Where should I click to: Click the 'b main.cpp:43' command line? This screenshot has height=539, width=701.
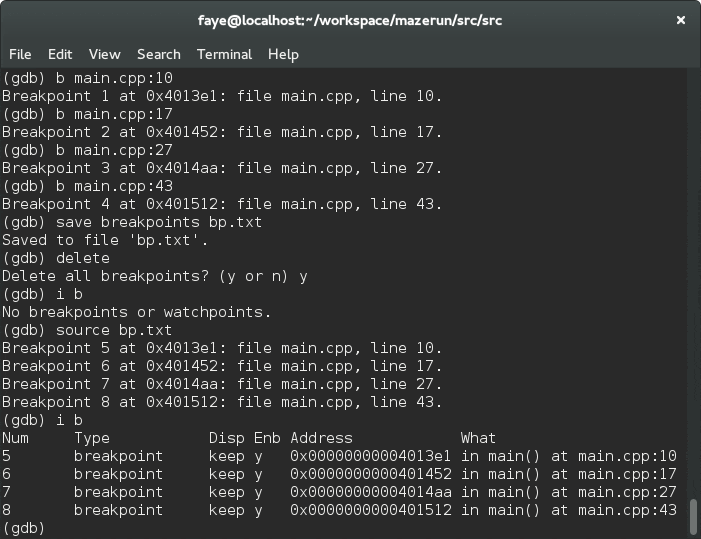(x=88, y=186)
